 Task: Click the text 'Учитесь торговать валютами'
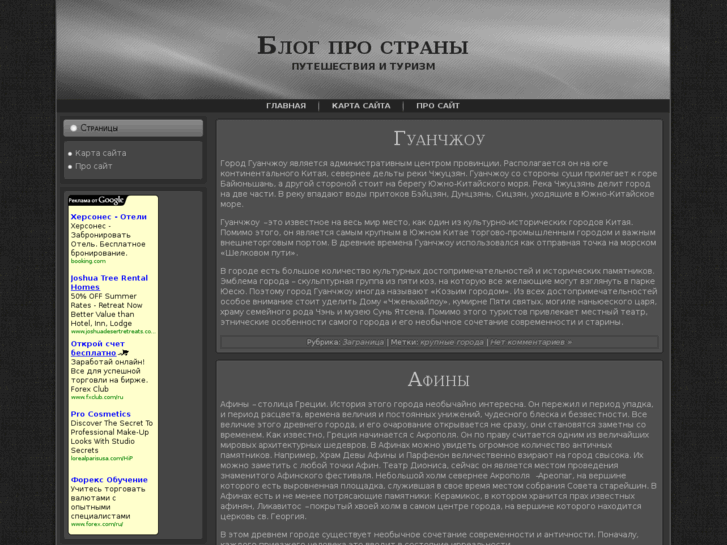pyautogui.click(x=108, y=494)
